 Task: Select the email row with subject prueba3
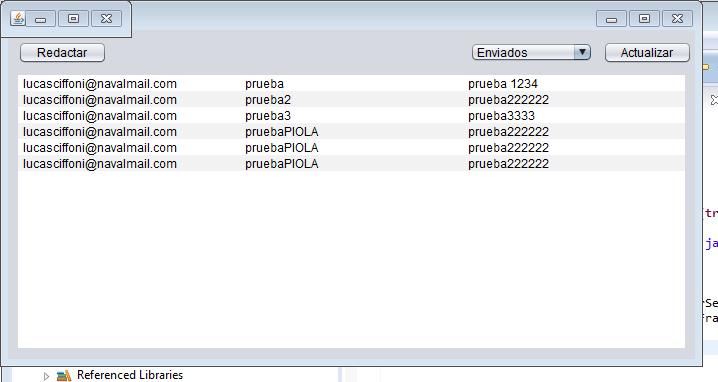point(351,115)
